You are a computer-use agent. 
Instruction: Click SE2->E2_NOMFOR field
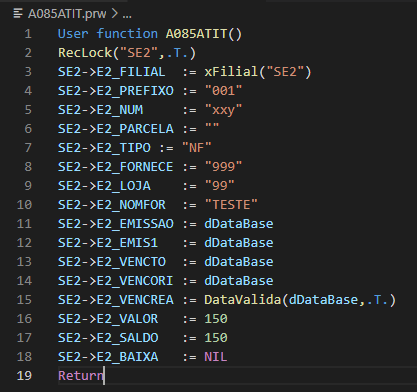click(x=112, y=205)
